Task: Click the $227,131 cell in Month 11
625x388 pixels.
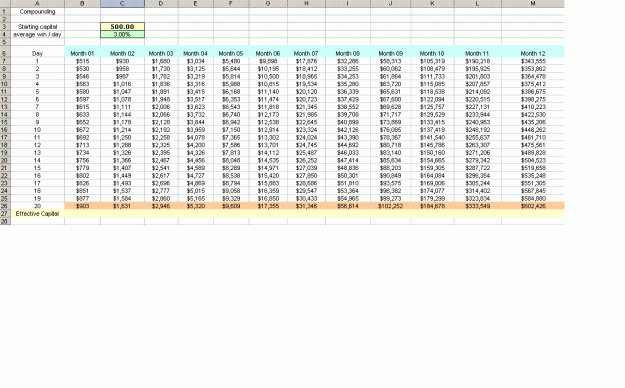Action: [478, 107]
